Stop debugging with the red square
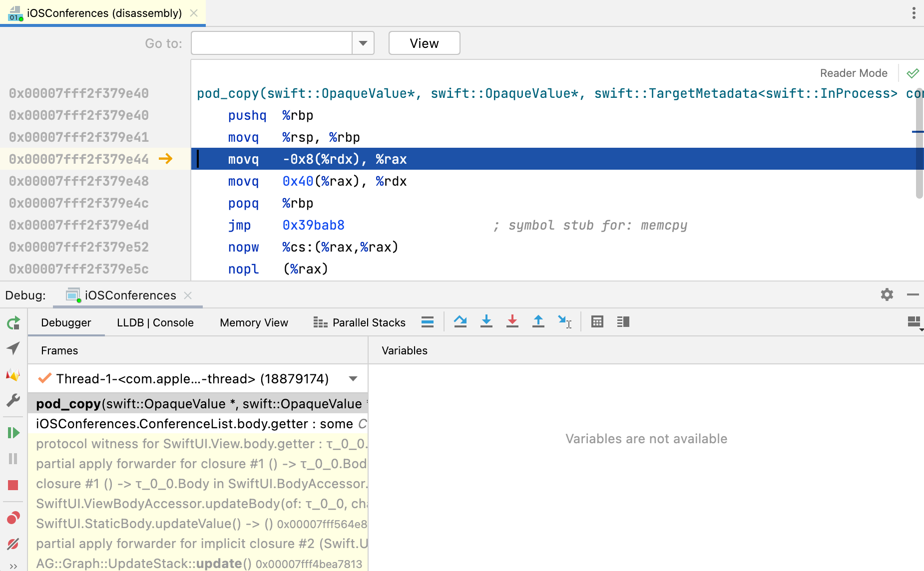Screen dimensions: 924x571 click(13, 485)
